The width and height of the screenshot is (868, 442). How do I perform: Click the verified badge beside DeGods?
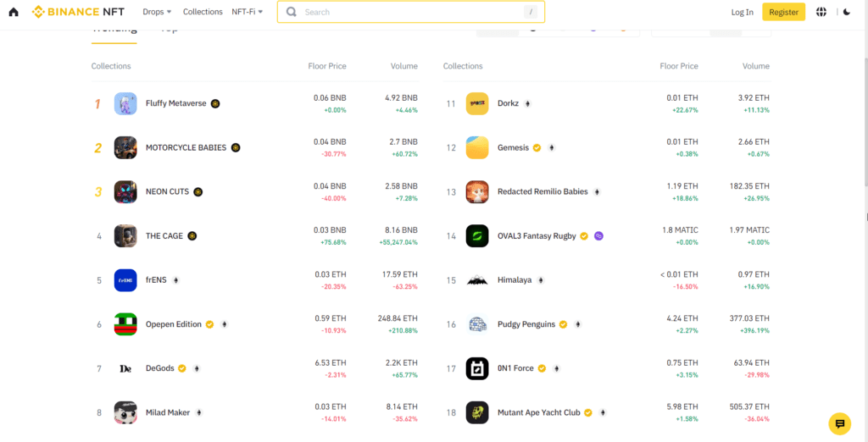coord(181,368)
